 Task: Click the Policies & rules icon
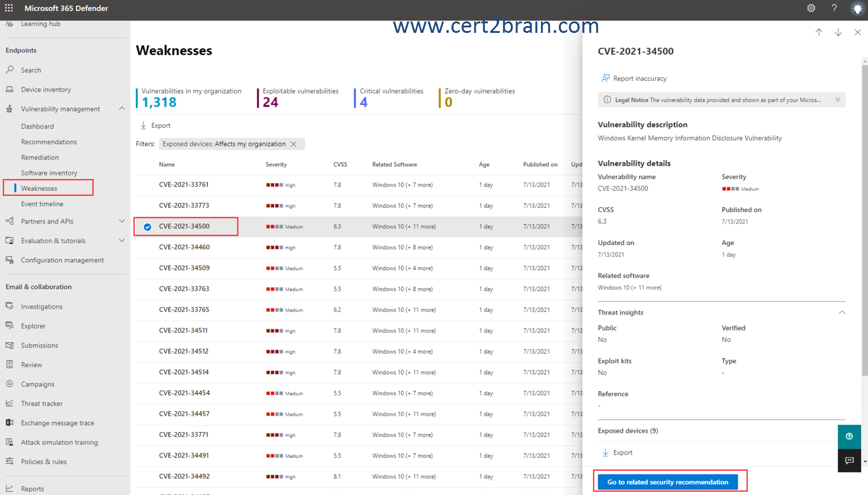(x=10, y=461)
